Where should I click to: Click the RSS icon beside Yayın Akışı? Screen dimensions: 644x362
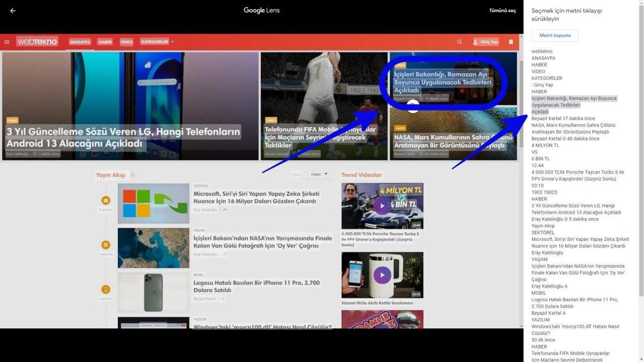[x=133, y=175]
